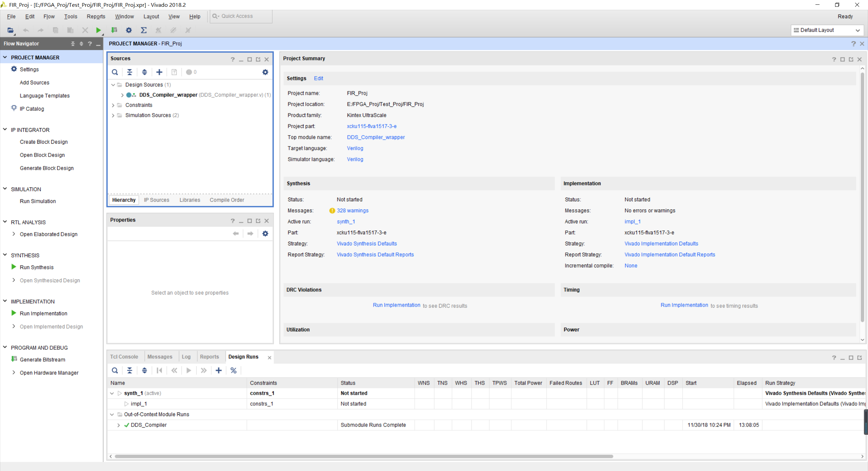Maximize the Properties panel

click(250, 221)
